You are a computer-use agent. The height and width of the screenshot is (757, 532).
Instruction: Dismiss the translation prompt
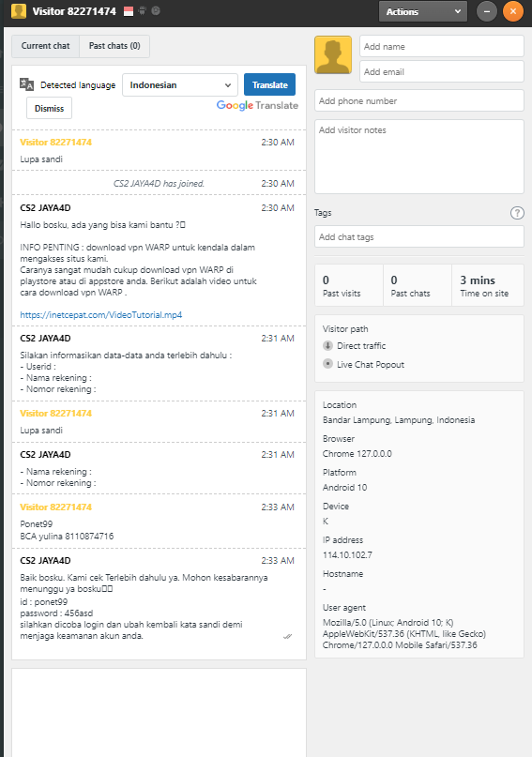(x=49, y=108)
